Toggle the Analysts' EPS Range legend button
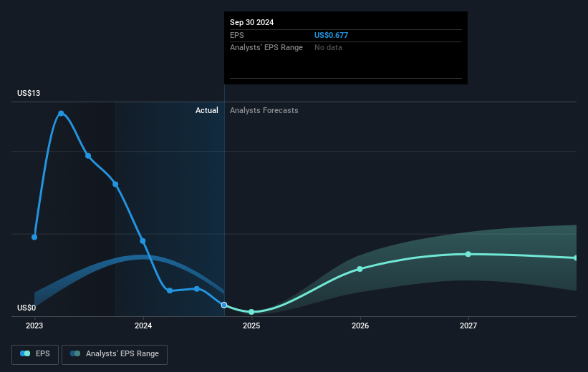 (115, 354)
